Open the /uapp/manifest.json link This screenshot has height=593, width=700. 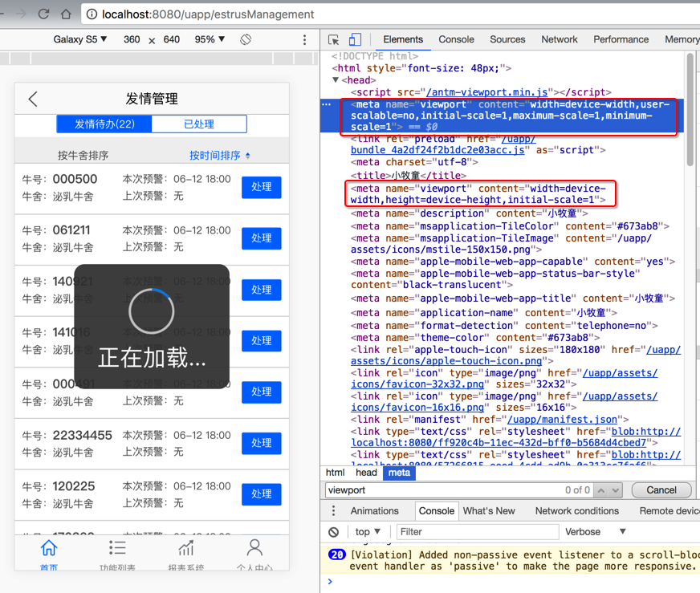562,420
